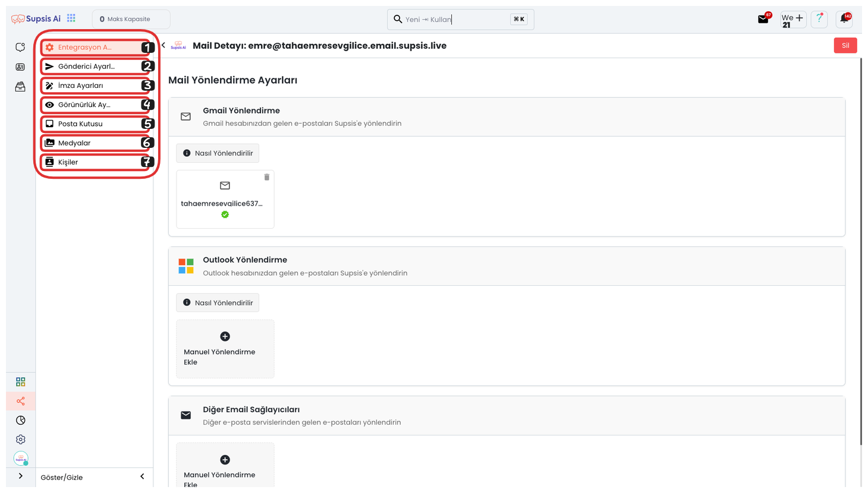Select the tahaemresevgilice637 Gmail forwarding card
The width and height of the screenshot is (868, 493).
click(x=225, y=199)
